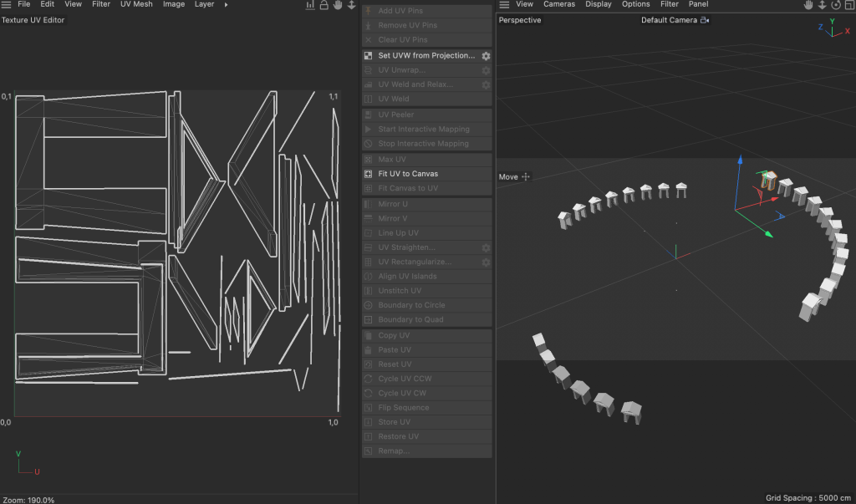Click the orbit rotate icon in the Perspective viewport
Viewport: 856px width, 504px height.
pos(836,5)
